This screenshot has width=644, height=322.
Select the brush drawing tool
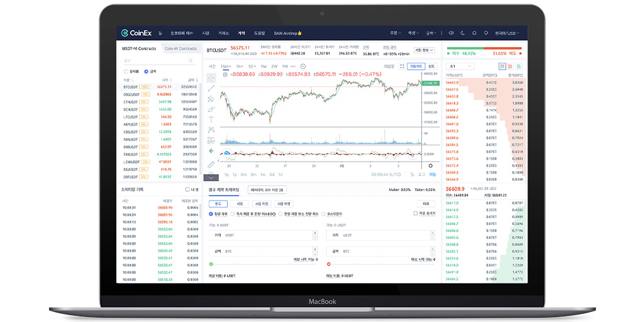pyautogui.click(x=211, y=109)
